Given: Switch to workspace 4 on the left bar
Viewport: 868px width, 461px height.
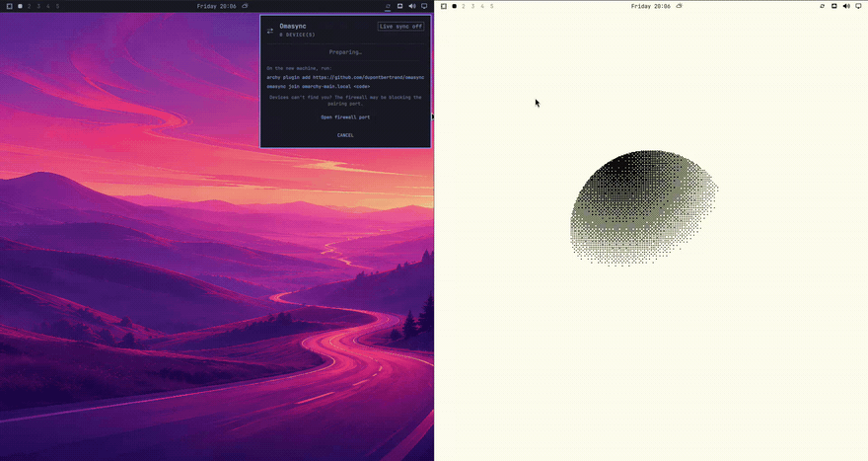Looking at the screenshot, I should click(x=48, y=6).
